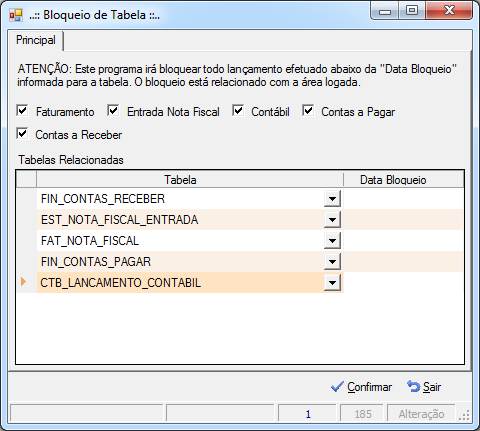The width and height of the screenshot is (480, 431).
Task: Click Data Bloqueio cell for CTB_LANCAMENTO_CONTABIL
Action: coord(403,283)
